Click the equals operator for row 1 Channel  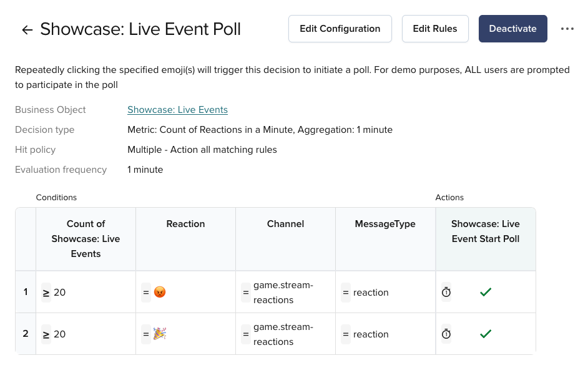(x=246, y=292)
